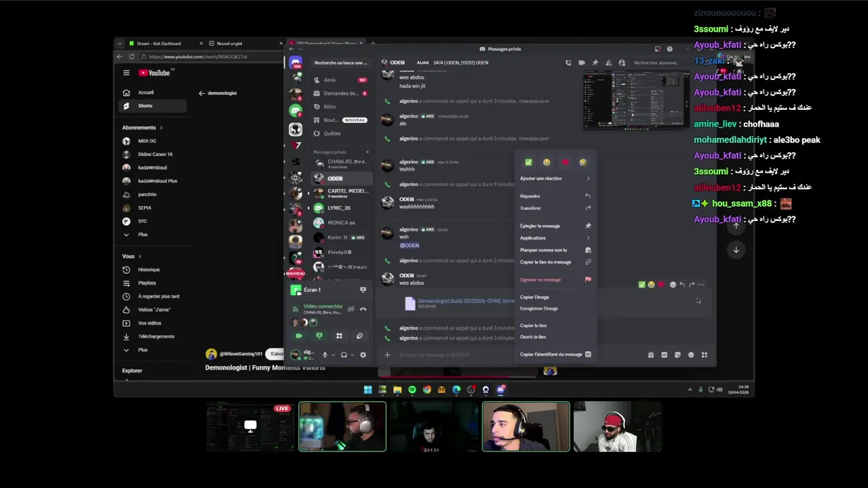Viewport: 868px width, 488px height.
Task: Select Épingler le message
Action: pyautogui.click(x=555, y=226)
